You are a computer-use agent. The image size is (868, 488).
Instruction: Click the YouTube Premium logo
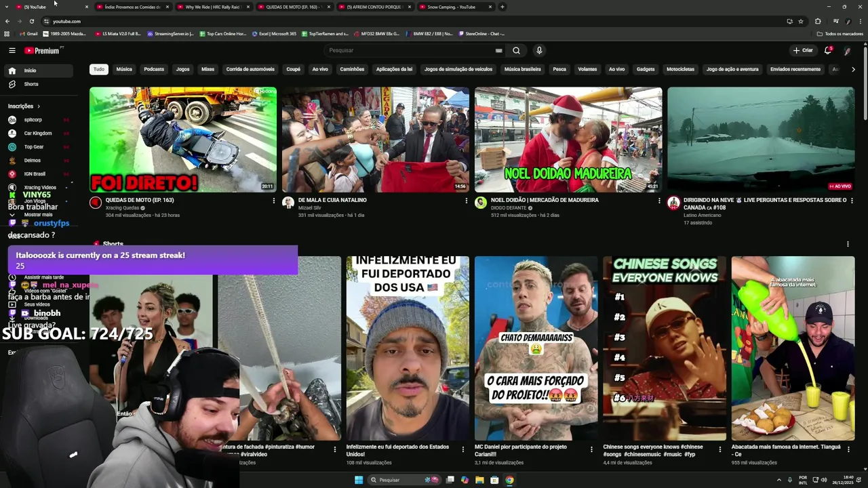(x=42, y=50)
